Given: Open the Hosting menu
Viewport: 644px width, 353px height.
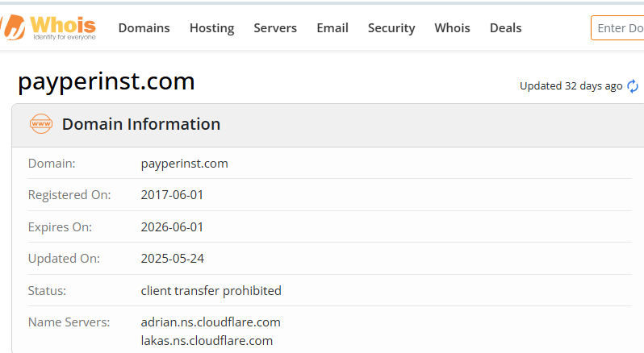Looking at the screenshot, I should click(x=211, y=28).
